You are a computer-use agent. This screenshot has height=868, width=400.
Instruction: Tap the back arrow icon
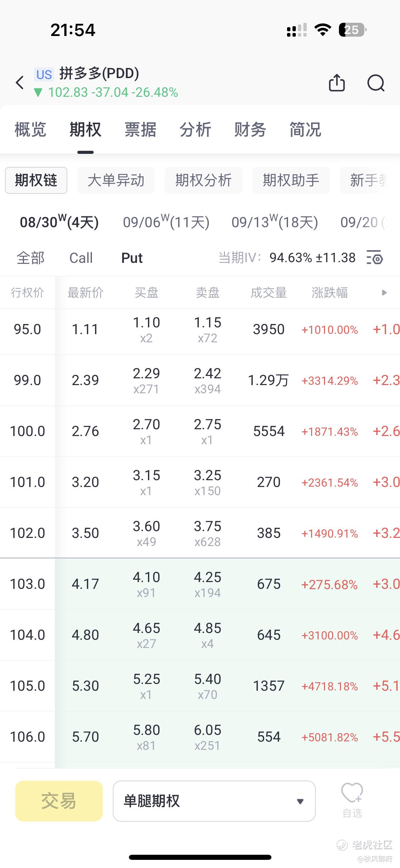(x=20, y=83)
